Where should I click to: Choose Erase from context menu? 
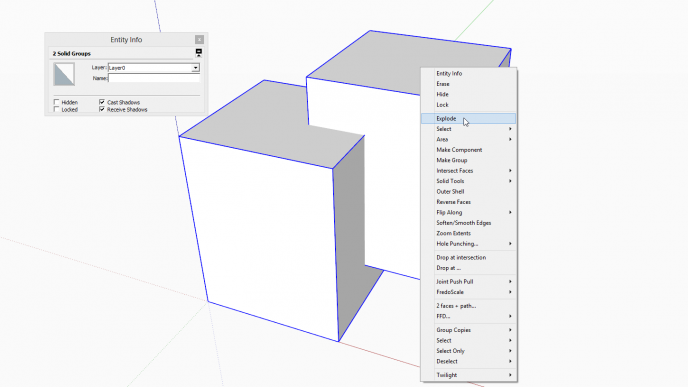point(469,84)
